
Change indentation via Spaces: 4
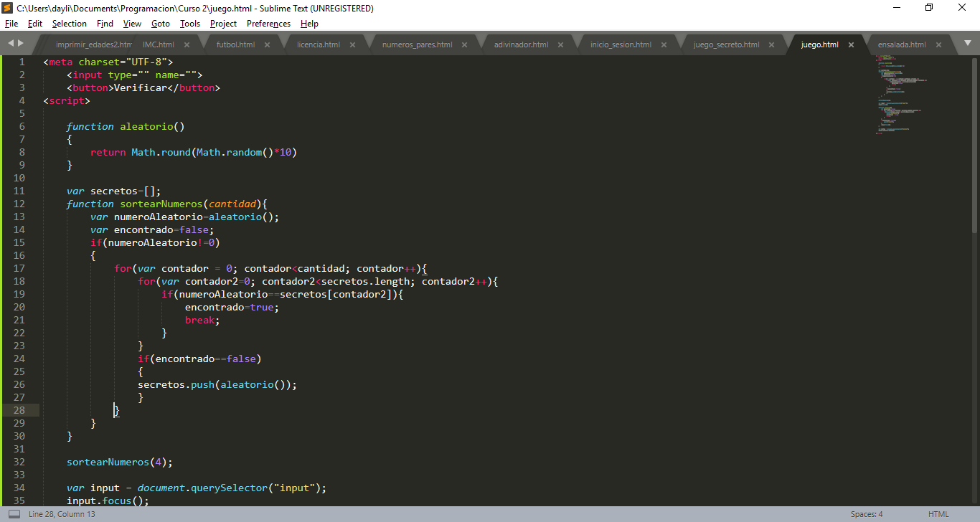point(867,514)
